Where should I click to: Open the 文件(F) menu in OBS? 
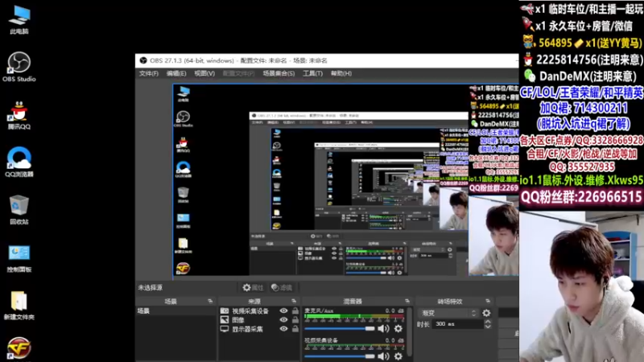pyautogui.click(x=149, y=73)
